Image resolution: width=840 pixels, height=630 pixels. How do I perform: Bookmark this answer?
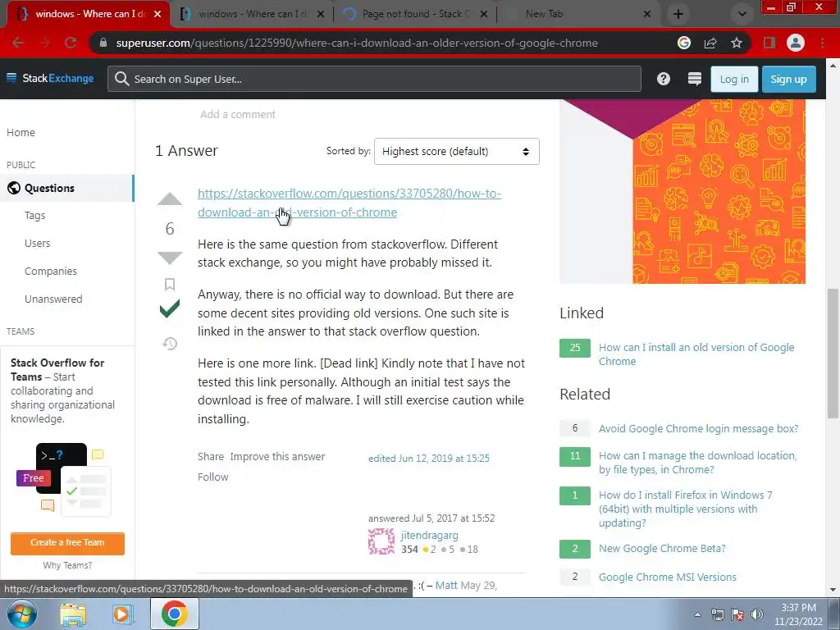pos(169,284)
